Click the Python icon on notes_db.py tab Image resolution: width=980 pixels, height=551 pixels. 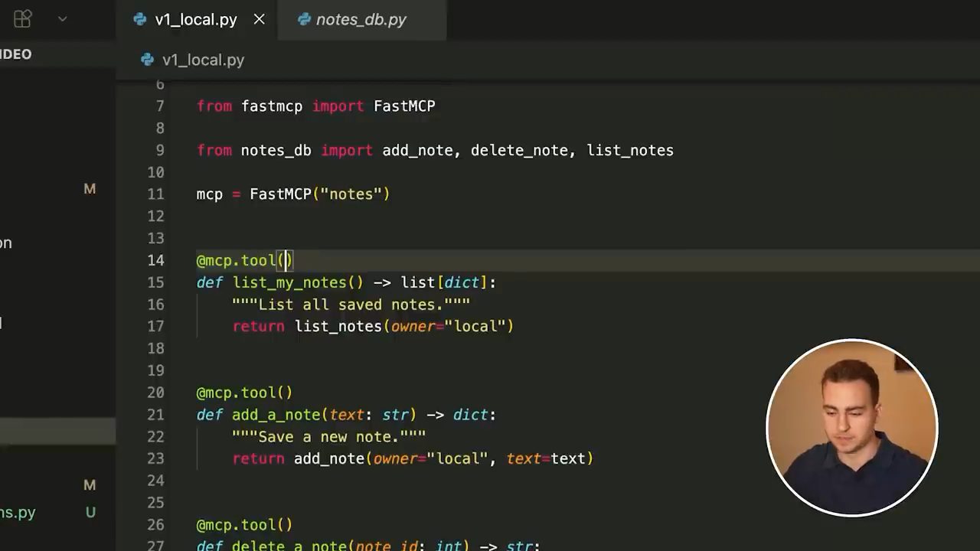click(304, 20)
